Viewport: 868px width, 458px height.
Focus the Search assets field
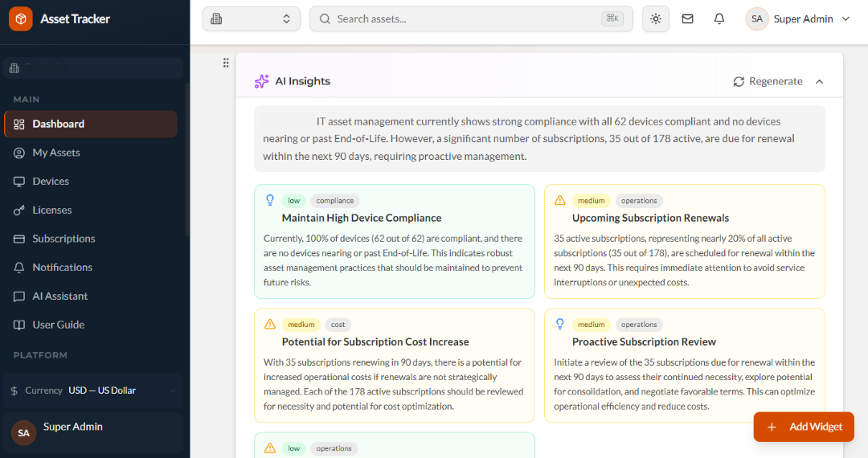coord(470,18)
